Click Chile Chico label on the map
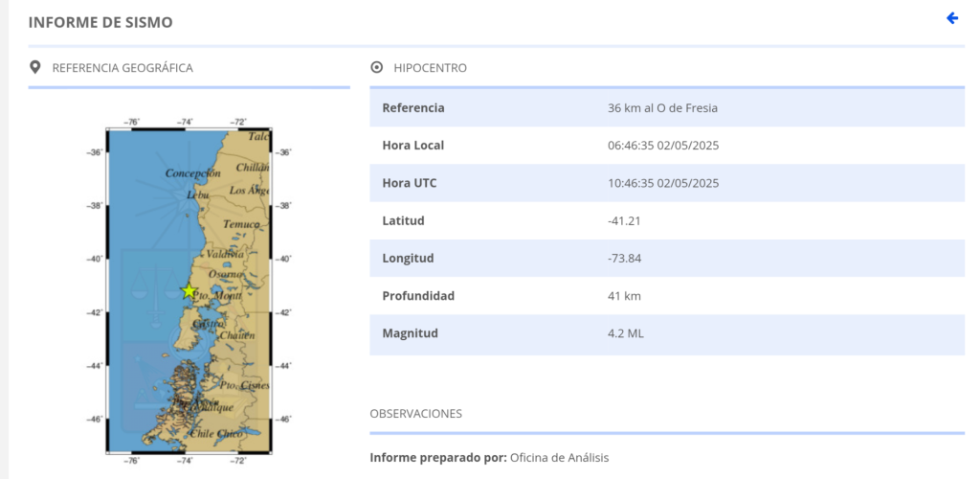Image resolution: width=980 pixels, height=479 pixels. pyautogui.click(x=216, y=433)
